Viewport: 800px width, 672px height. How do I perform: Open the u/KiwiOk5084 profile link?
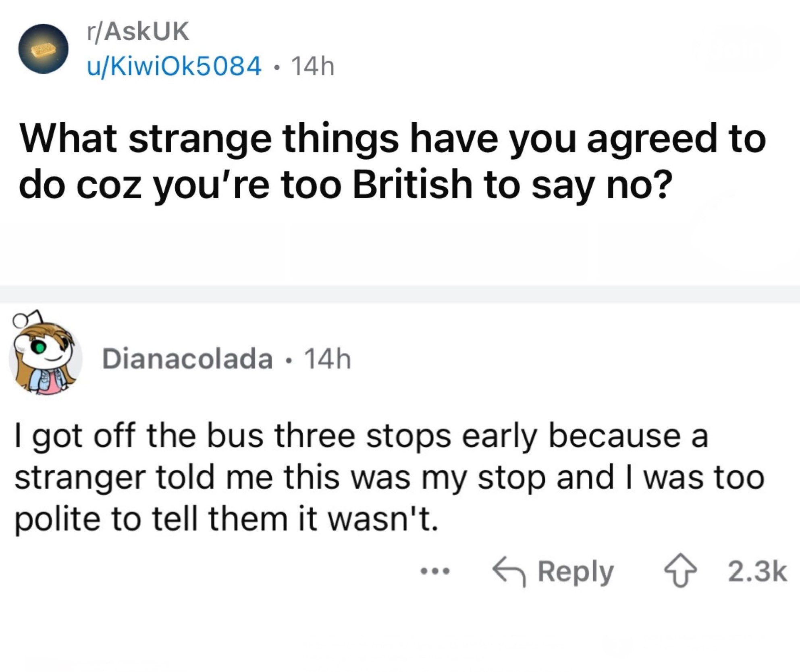pyautogui.click(x=174, y=67)
